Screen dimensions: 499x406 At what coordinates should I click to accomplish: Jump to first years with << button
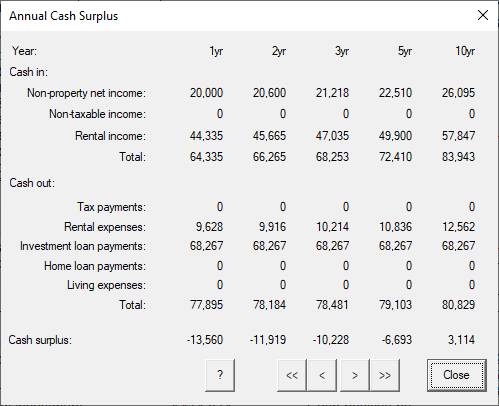click(x=292, y=375)
